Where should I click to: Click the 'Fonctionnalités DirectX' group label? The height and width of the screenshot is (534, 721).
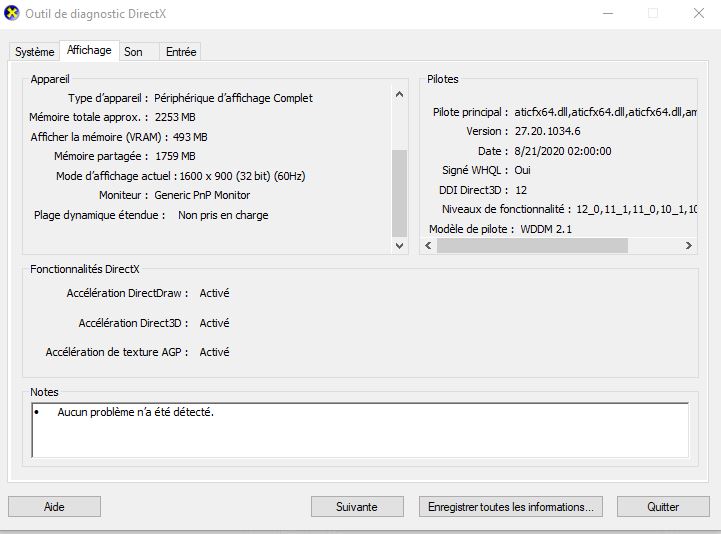click(85, 269)
